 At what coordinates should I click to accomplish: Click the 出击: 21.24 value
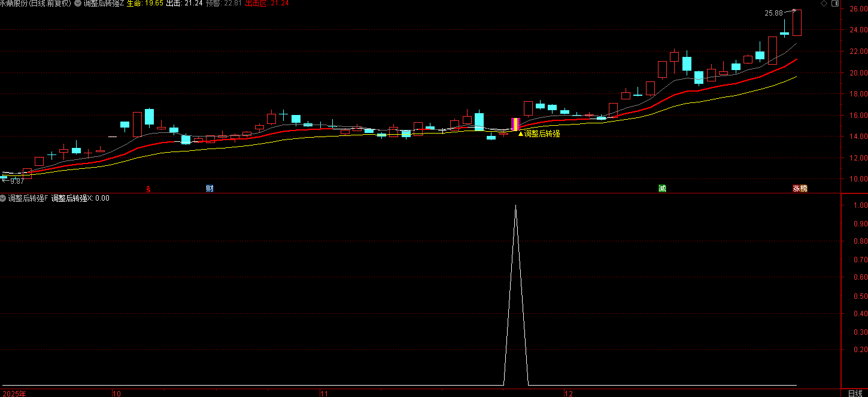pos(184,4)
